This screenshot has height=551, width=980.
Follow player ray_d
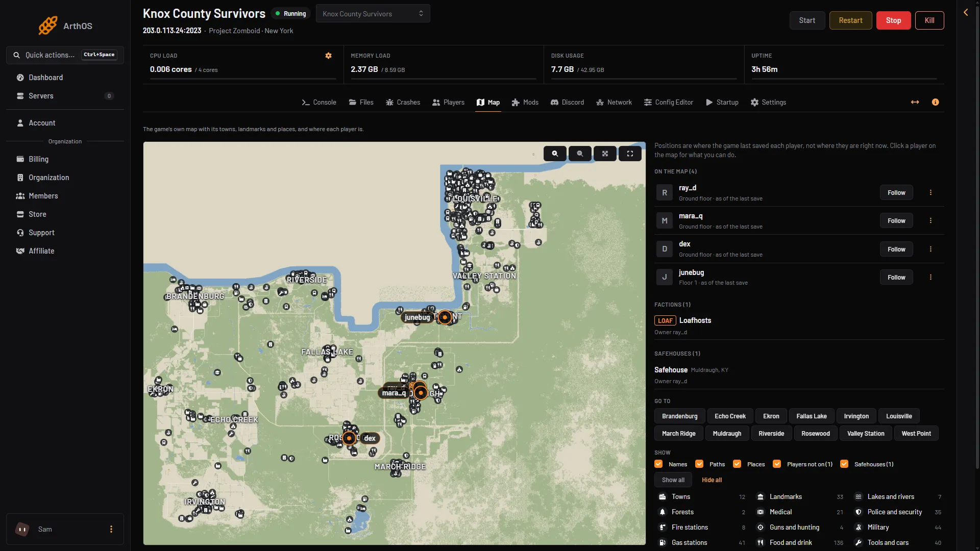(x=896, y=193)
